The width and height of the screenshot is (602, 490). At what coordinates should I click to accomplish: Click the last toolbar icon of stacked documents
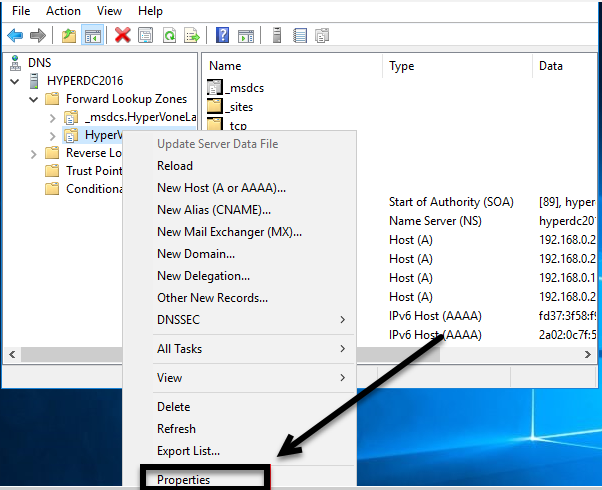pyautogui.click(x=322, y=35)
